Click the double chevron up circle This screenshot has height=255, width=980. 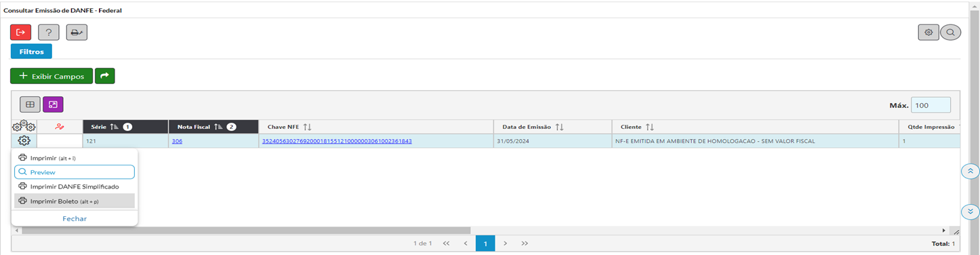(x=970, y=171)
